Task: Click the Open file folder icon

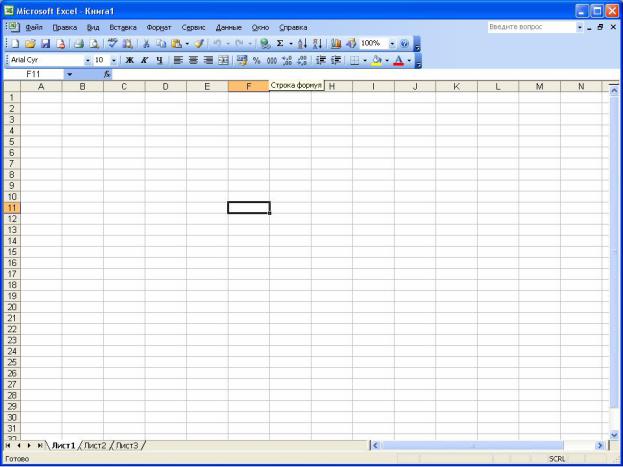Action: point(30,44)
